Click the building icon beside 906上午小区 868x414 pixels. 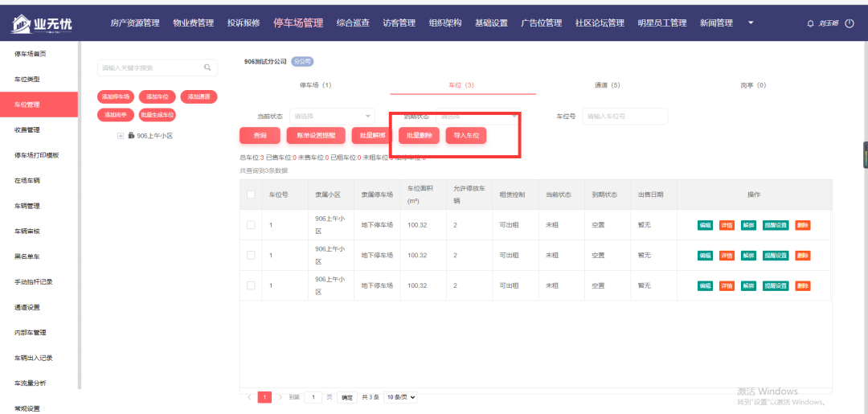[131, 135]
